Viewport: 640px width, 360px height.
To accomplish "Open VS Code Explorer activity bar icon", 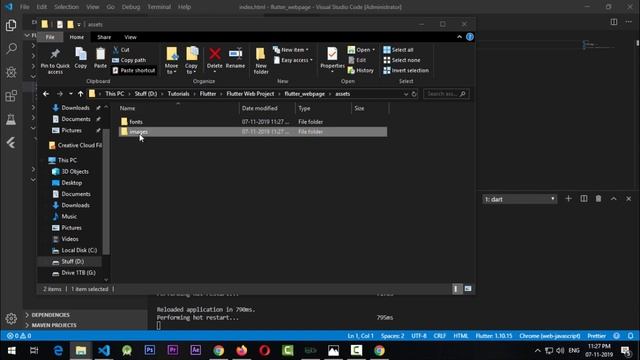I will click(x=11, y=25).
